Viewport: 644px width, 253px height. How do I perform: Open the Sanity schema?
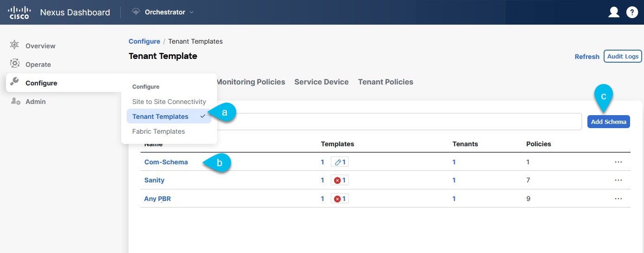click(x=155, y=180)
